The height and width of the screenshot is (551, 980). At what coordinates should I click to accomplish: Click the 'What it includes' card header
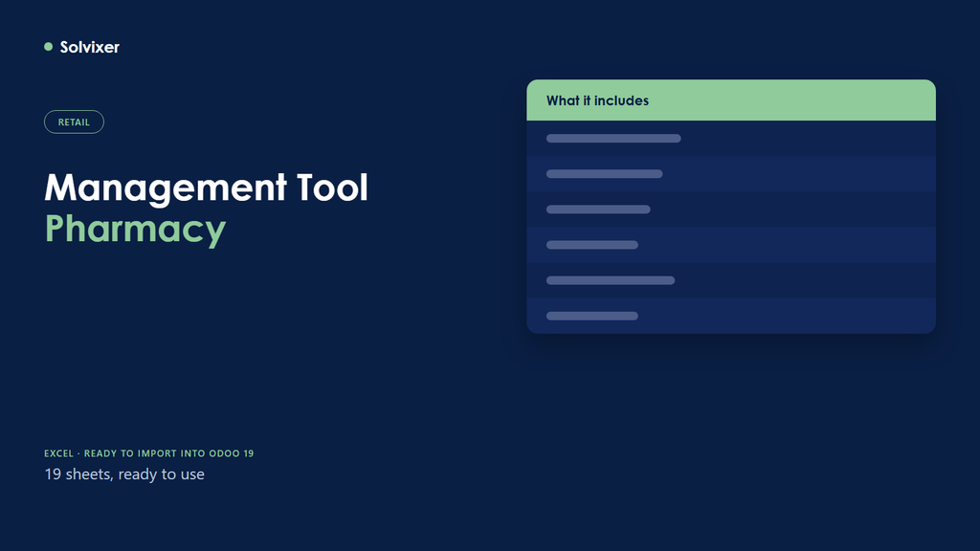731,99
